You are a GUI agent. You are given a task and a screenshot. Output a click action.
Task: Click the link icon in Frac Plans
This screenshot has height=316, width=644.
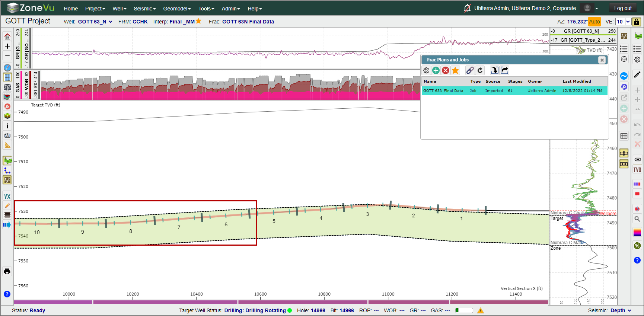pos(470,70)
